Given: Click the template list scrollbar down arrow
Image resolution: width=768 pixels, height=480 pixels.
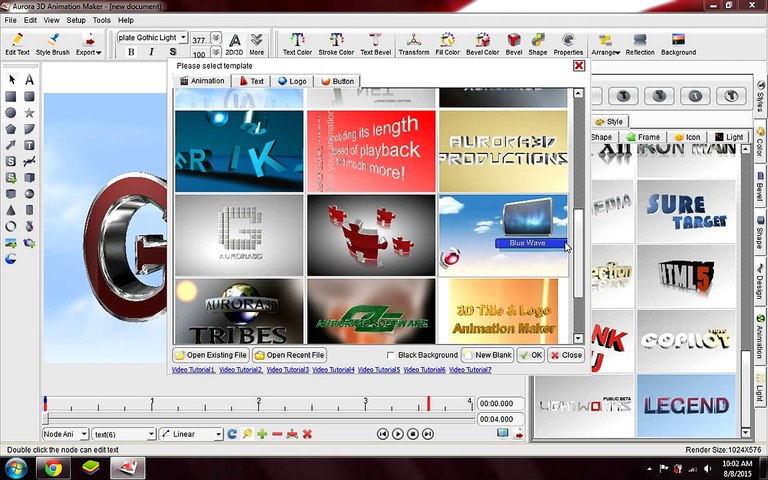Looking at the screenshot, I should pyautogui.click(x=578, y=338).
